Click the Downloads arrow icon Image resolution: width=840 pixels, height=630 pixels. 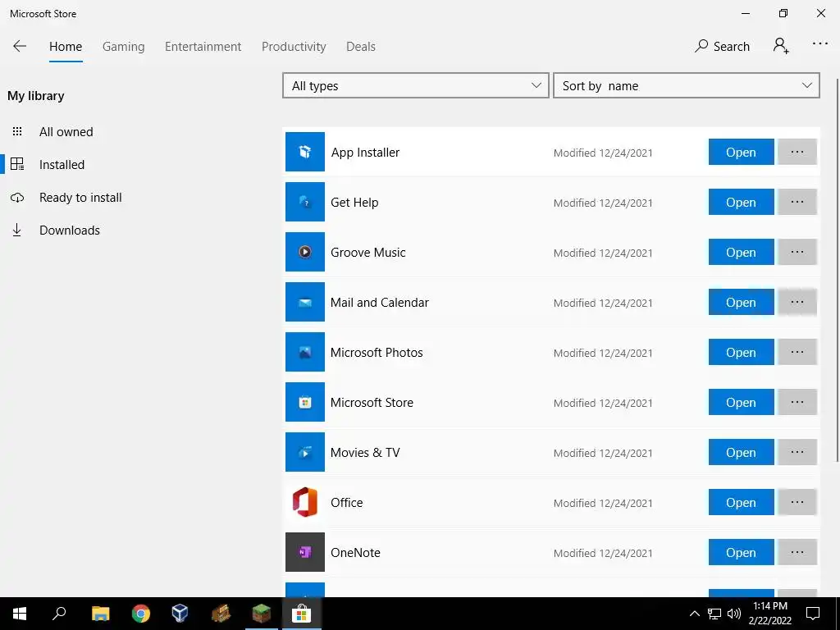pyautogui.click(x=17, y=230)
